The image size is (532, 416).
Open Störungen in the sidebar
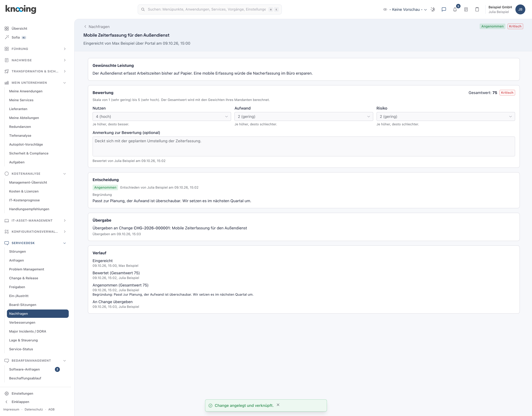tap(38, 251)
